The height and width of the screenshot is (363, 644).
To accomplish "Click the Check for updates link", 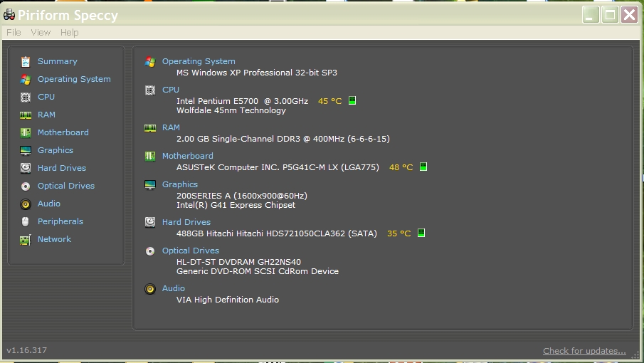I will click(584, 351).
